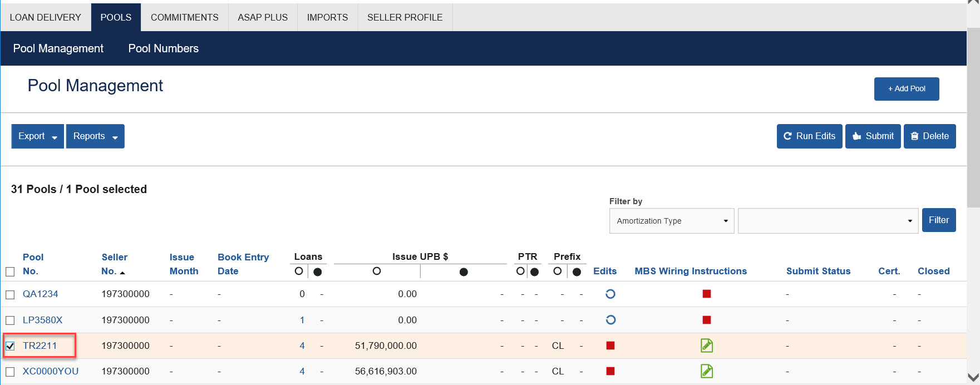Sort by the Issue Month column header
This screenshot has width=980, height=385.
click(184, 264)
